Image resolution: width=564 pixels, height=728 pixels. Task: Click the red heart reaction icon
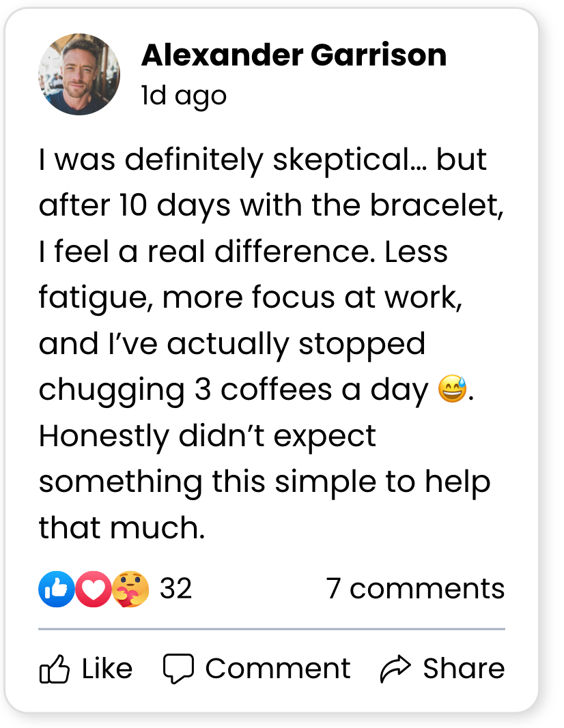[x=93, y=589]
